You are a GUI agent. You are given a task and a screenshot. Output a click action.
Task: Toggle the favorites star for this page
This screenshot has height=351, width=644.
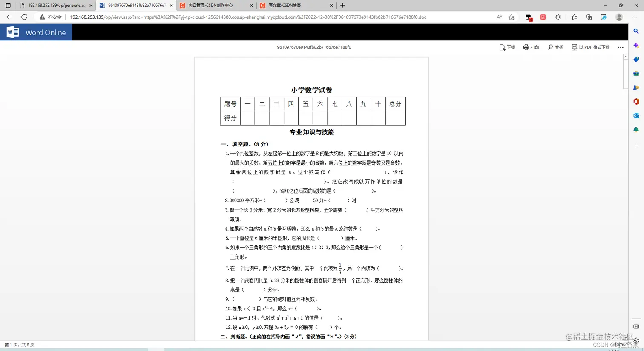[x=512, y=17]
